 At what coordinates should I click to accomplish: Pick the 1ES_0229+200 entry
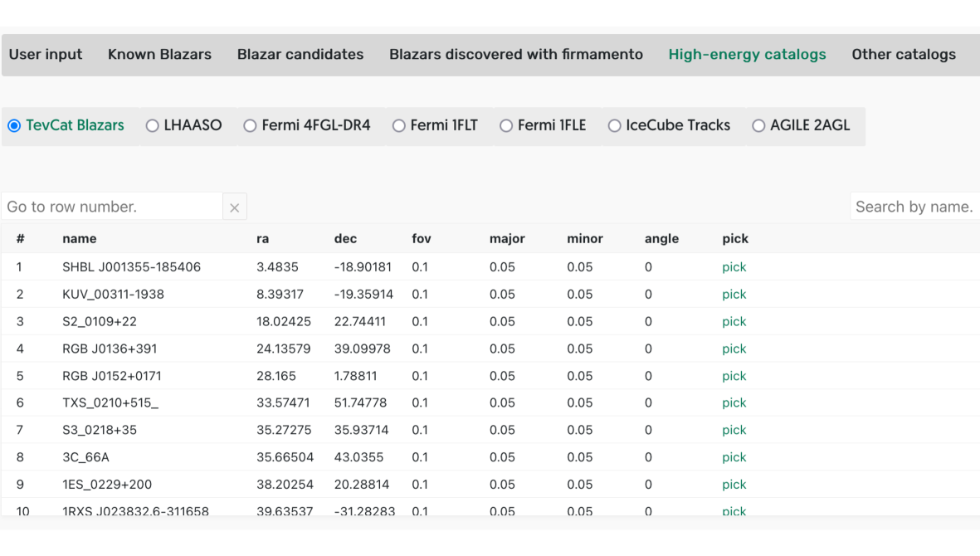(x=734, y=485)
